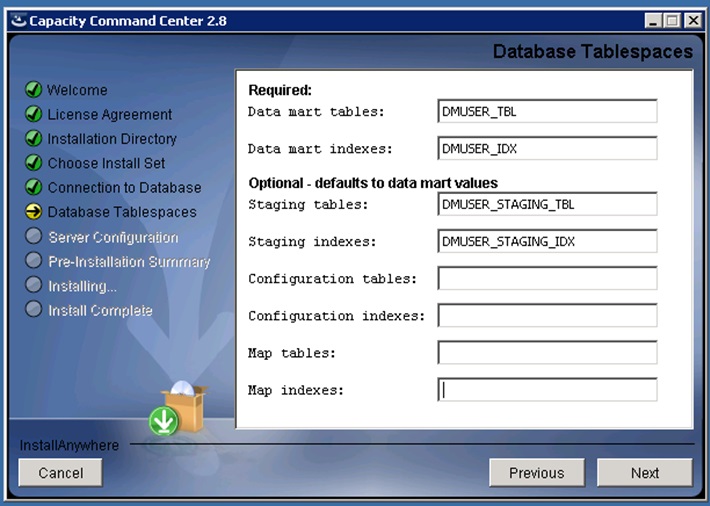Click the Data mart tables field
Viewport: 710px width, 506px height.
click(547, 111)
